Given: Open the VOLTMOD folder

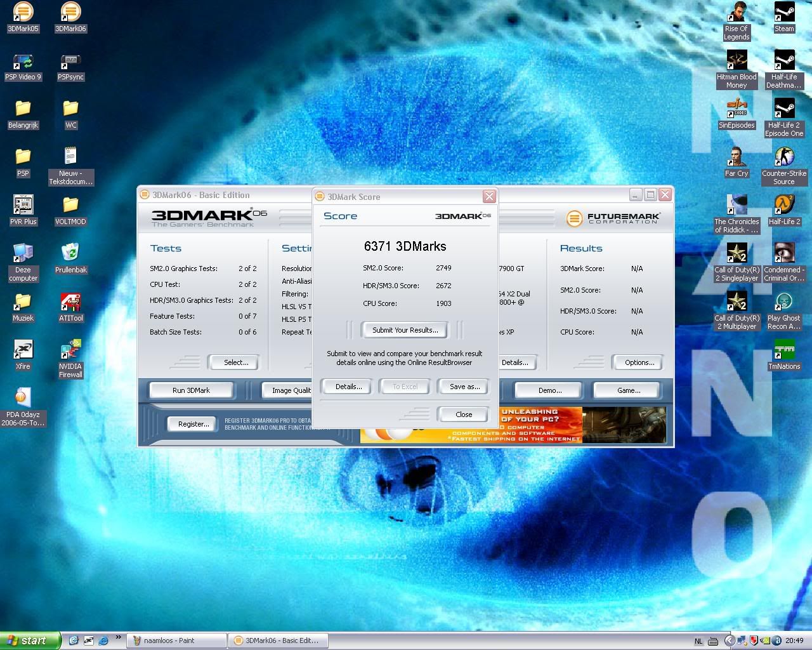Looking at the screenshot, I should pyautogui.click(x=70, y=211).
